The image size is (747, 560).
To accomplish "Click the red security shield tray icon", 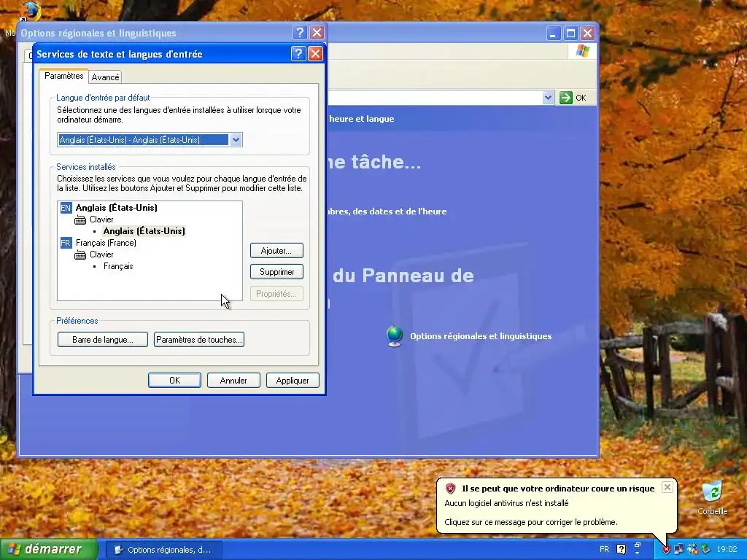I will point(666,549).
